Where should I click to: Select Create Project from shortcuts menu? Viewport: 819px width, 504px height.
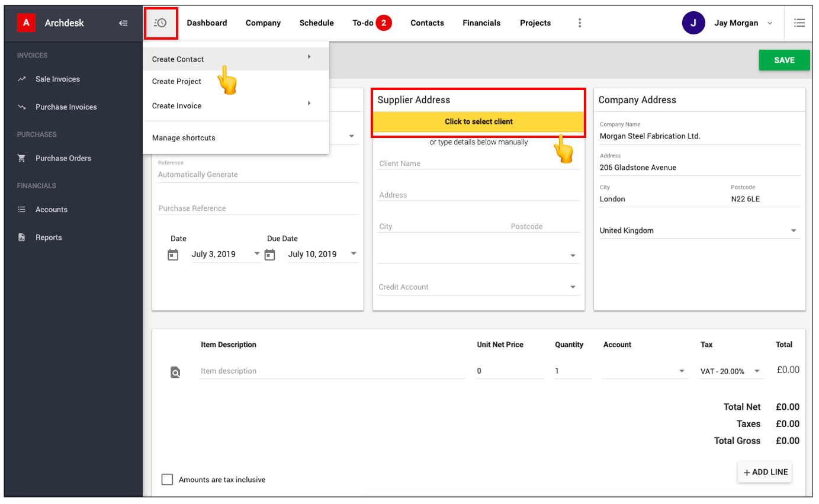click(x=236, y=82)
